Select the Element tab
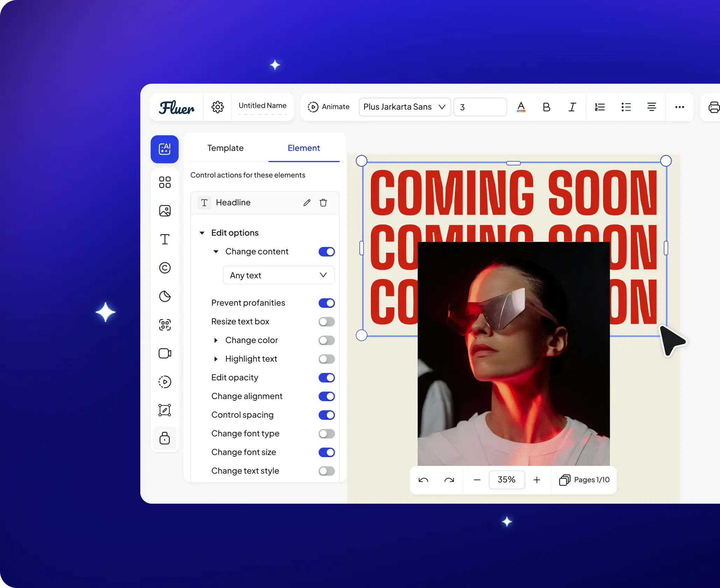Image resolution: width=720 pixels, height=588 pixels. pyautogui.click(x=304, y=148)
